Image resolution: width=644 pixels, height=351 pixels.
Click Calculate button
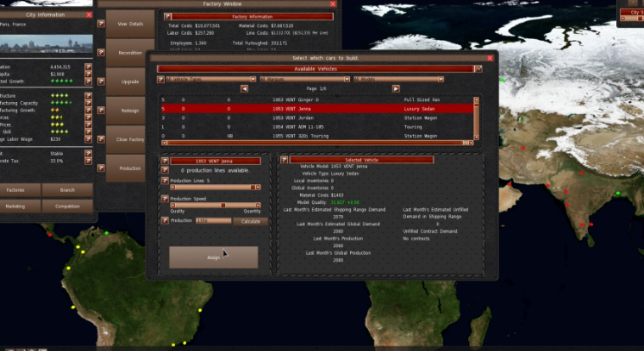[251, 221]
